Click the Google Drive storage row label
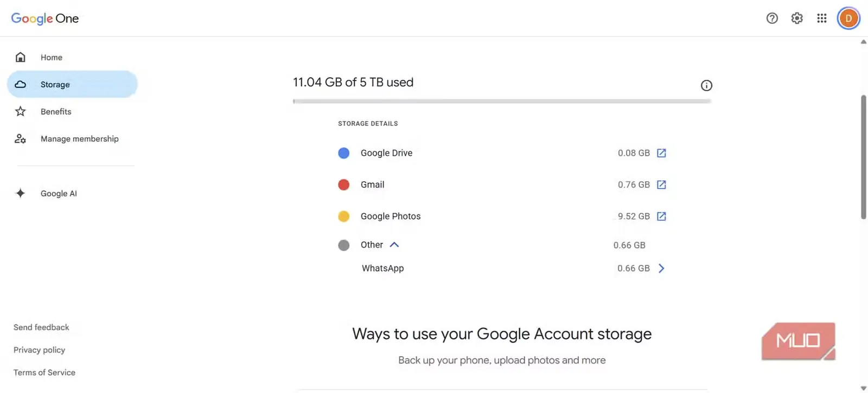 click(386, 153)
